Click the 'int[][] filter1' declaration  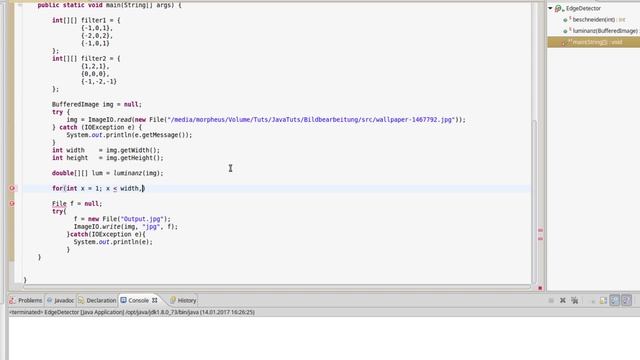(x=86, y=20)
